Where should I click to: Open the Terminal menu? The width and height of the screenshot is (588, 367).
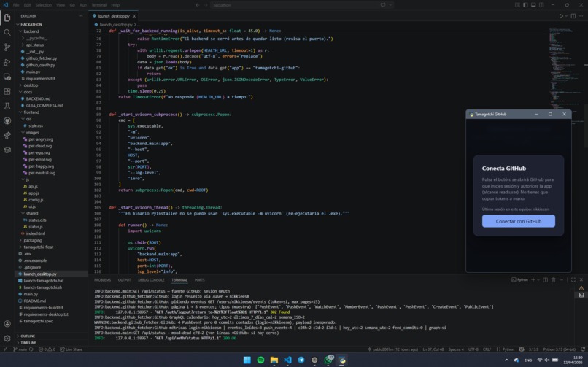click(x=98, y=5)
